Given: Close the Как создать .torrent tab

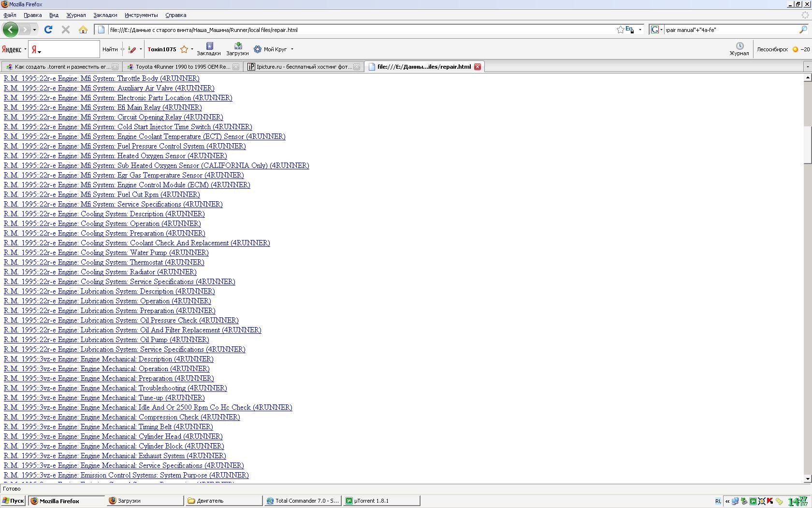Looking at the screenshot, I should [x=115, y=67].
